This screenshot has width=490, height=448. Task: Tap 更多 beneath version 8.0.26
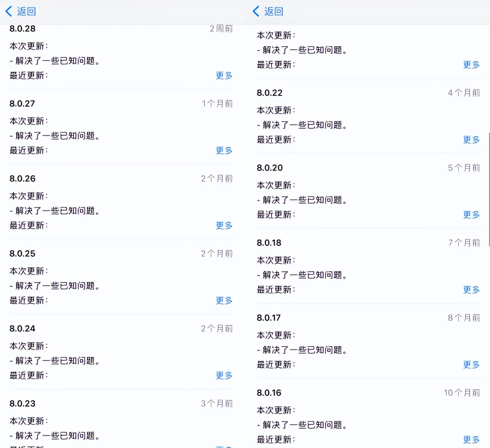[224, 226]
